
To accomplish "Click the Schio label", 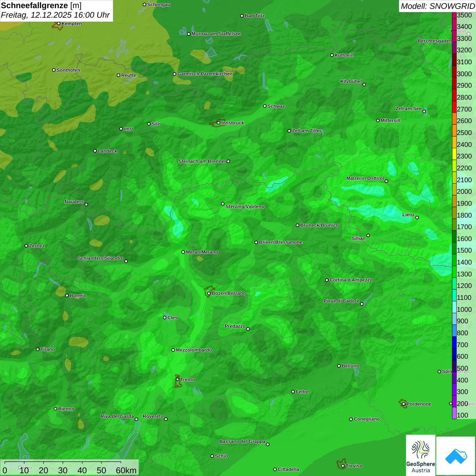I will point(221,456).
